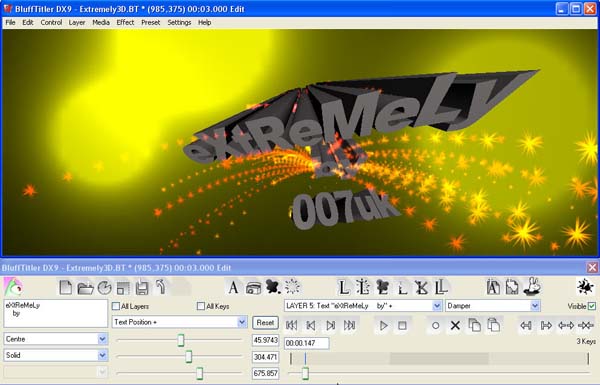Click the time field showing 00:00.147
Viewport: 600px width, 385px height.
coord(307,343)
